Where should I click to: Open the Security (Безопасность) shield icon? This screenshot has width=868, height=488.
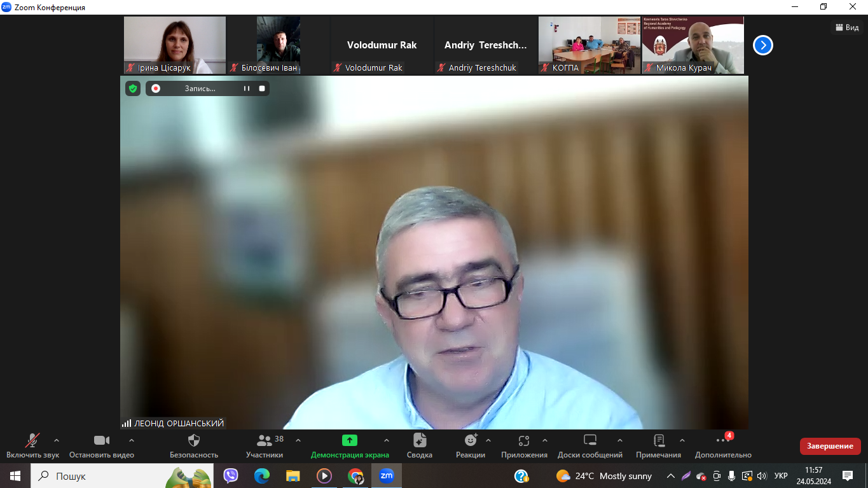[194, 440]
